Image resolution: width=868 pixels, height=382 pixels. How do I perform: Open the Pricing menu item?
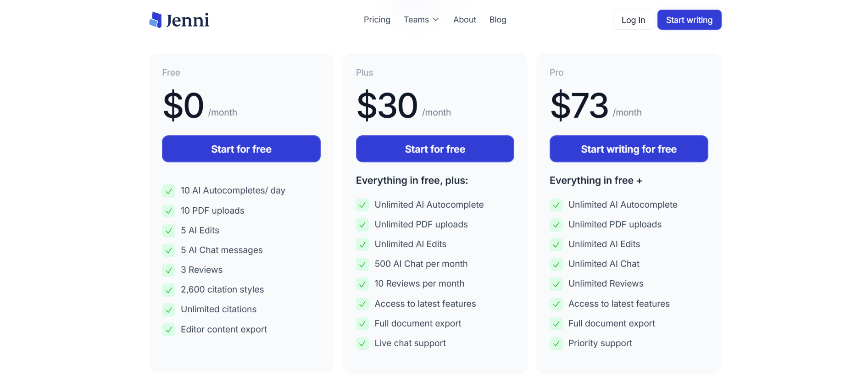pos(377,20)
